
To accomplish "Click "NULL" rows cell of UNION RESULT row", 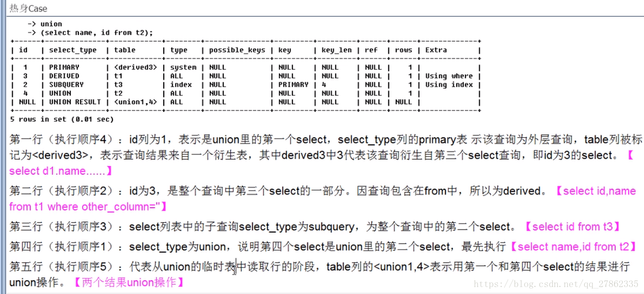I will click(403, 102).
